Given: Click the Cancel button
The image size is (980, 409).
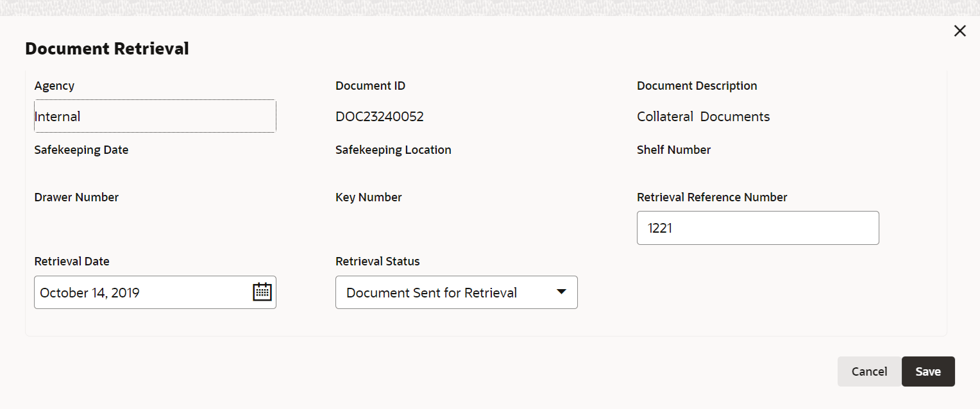Looking at the screenshot, I should click(x=870, y=371).
